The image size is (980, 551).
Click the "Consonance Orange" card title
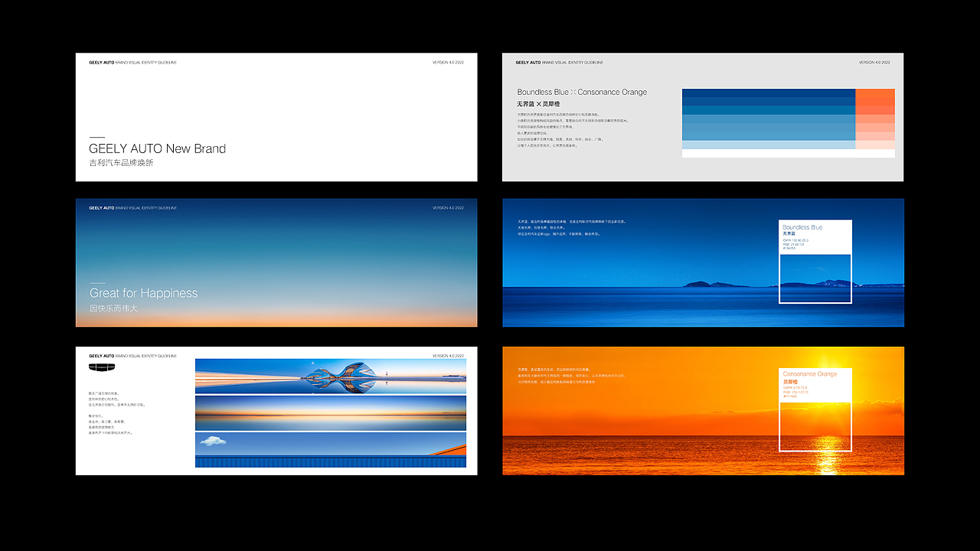pos(810,374)
